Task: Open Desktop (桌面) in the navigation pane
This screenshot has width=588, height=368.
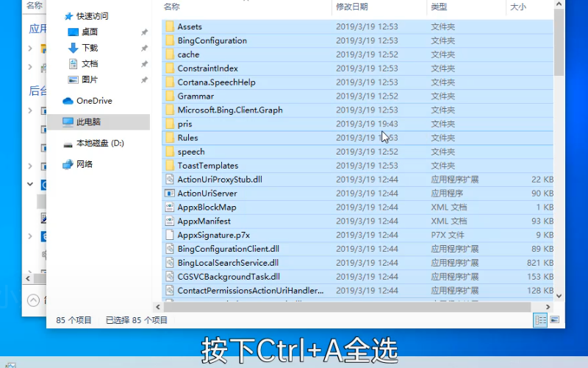Action: coord(89,32)
